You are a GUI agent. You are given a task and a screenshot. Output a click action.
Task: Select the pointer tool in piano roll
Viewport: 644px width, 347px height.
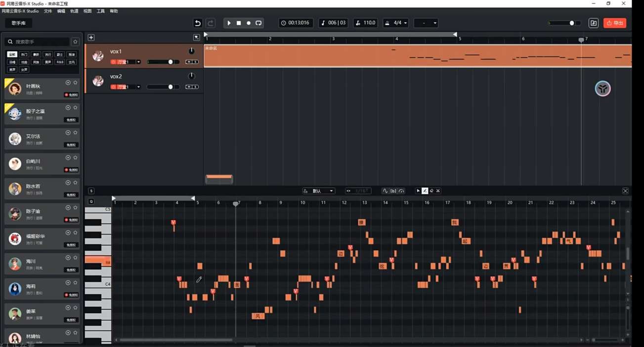pyautogui.click(x=418, y=191)
